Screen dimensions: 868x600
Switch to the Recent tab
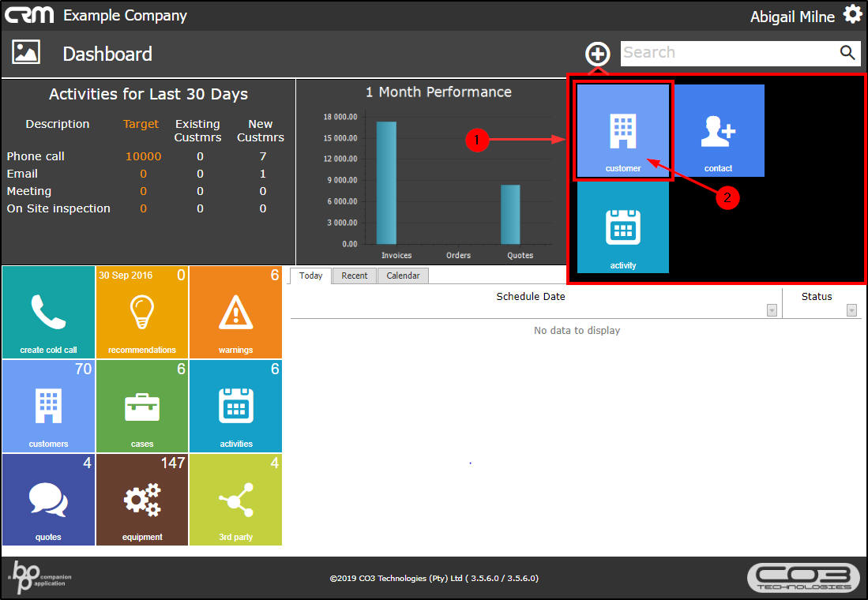[x=355, y=276]
